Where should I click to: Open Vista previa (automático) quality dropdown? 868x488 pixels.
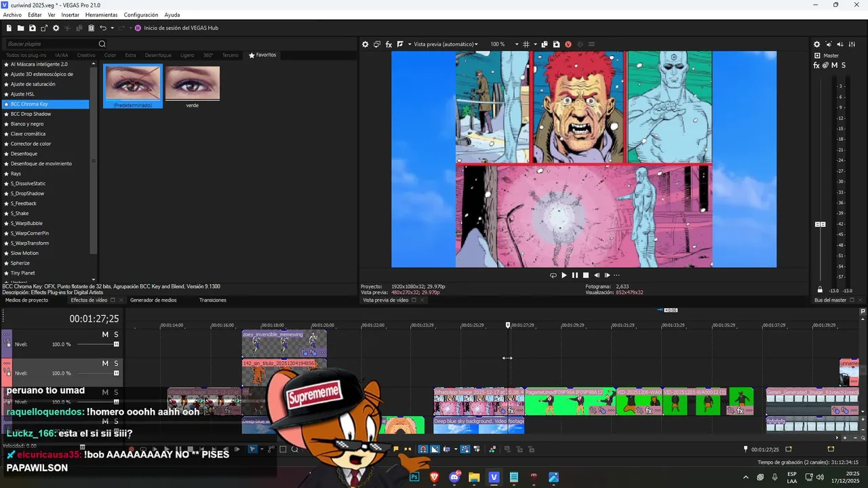coord(446,44)
